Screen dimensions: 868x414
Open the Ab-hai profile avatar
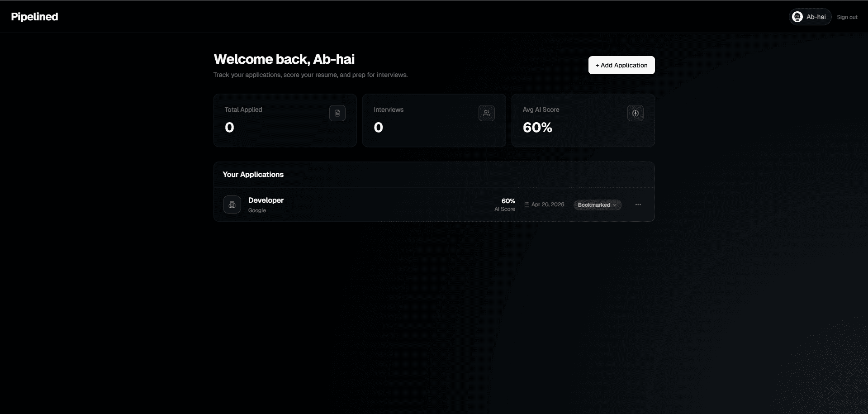click(x=797, y=17)
